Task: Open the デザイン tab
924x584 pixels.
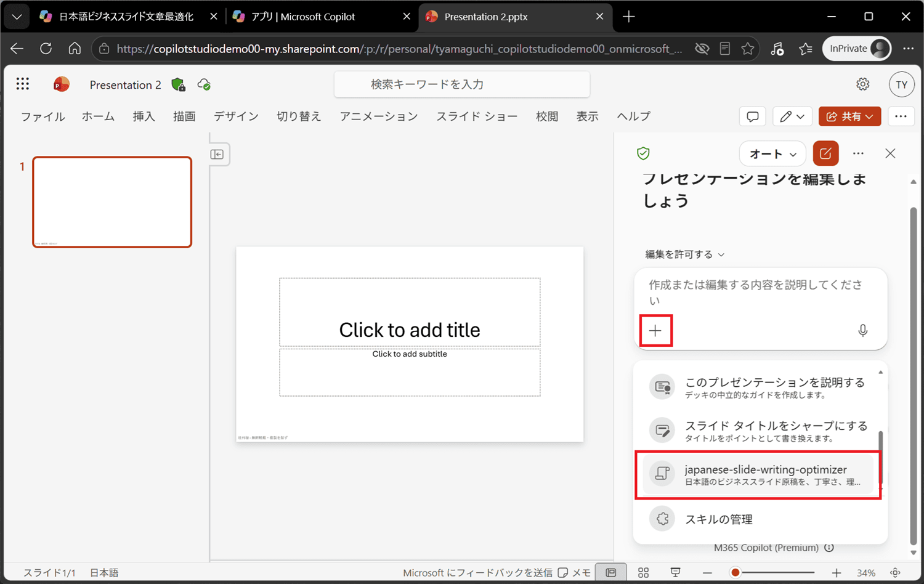Action: click(236, 116)
